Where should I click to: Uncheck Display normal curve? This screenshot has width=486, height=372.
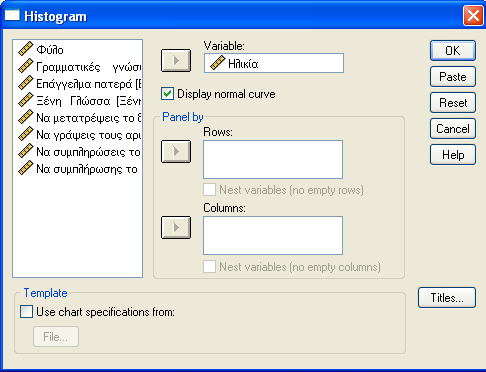click(x=167, y=94)
